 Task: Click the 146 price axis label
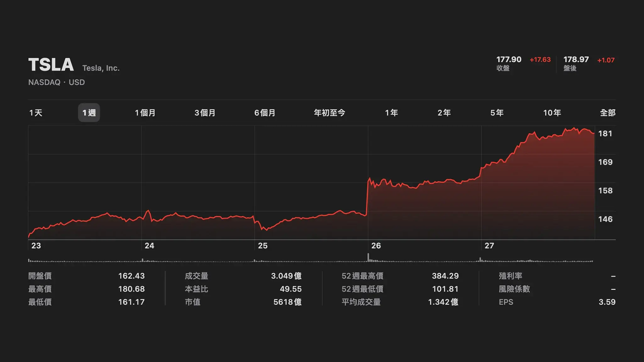coord(605,219)
